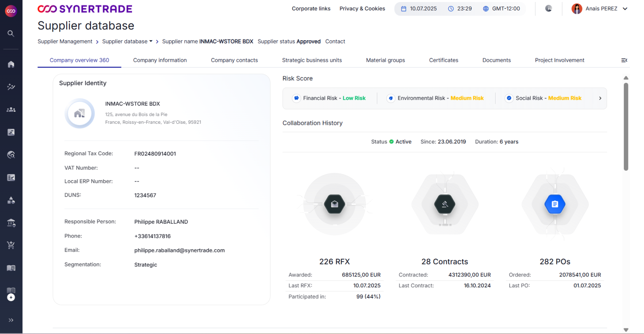Open the people group icon in the sidebar
This screenshot has width=644, height=334.
[x=11, y=110]
